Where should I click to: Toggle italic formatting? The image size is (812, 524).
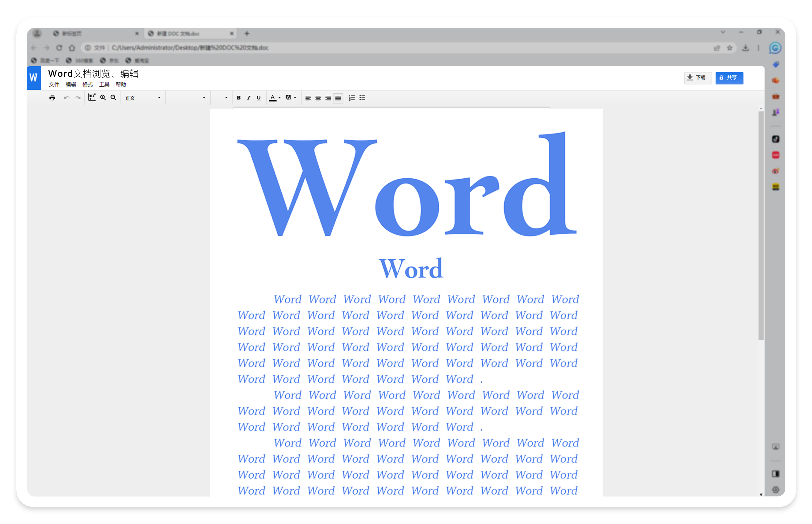249,98
